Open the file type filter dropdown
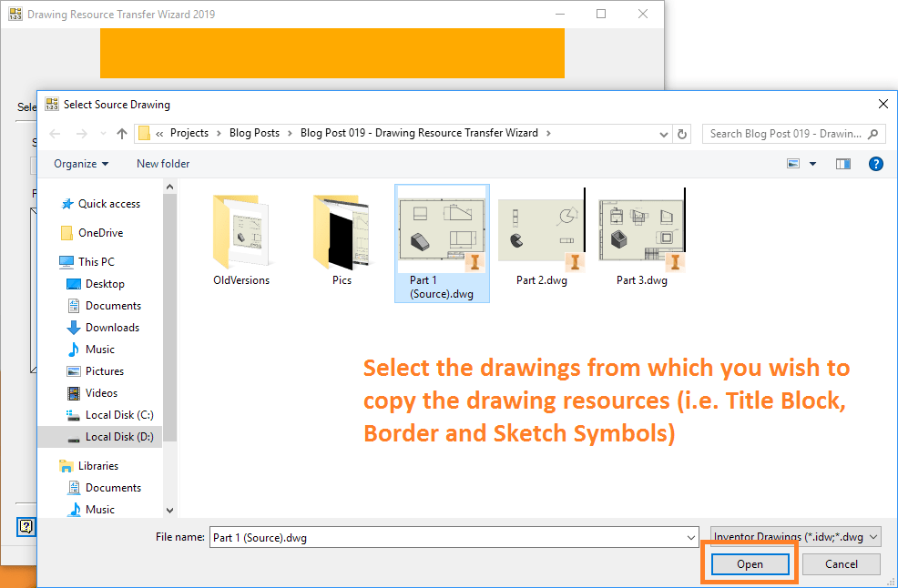 pos(795,537)
